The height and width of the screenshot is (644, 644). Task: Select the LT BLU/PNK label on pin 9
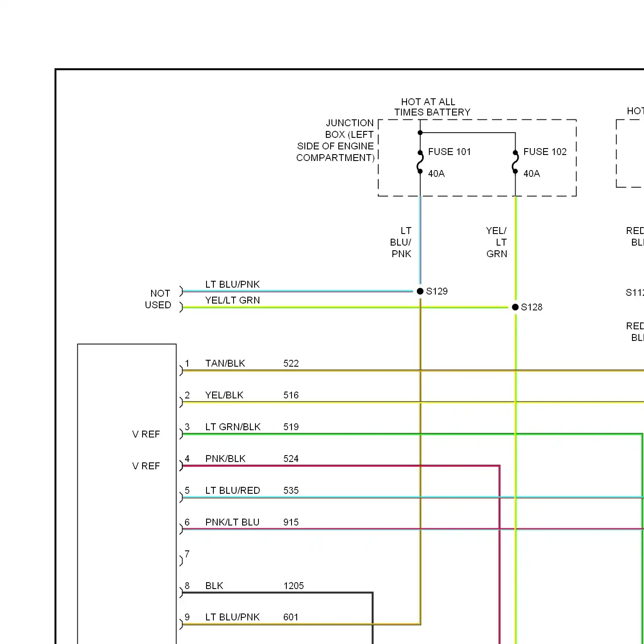[x=232, y=617]
